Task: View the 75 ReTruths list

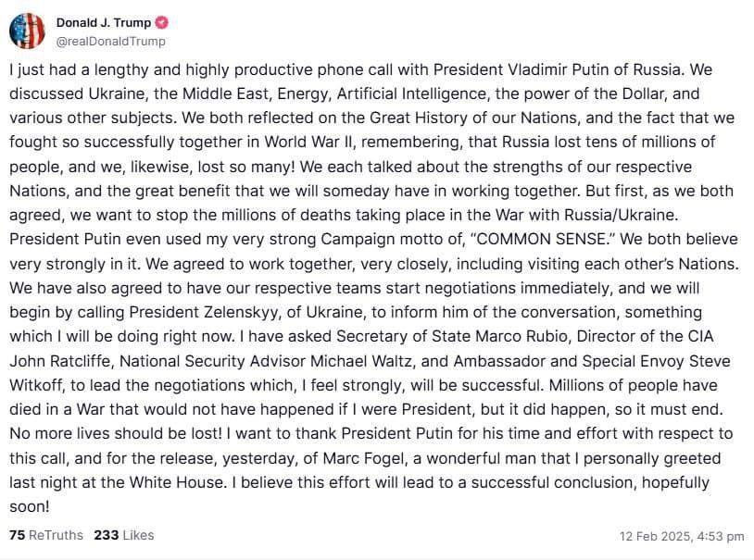Action: click(45, 535)
